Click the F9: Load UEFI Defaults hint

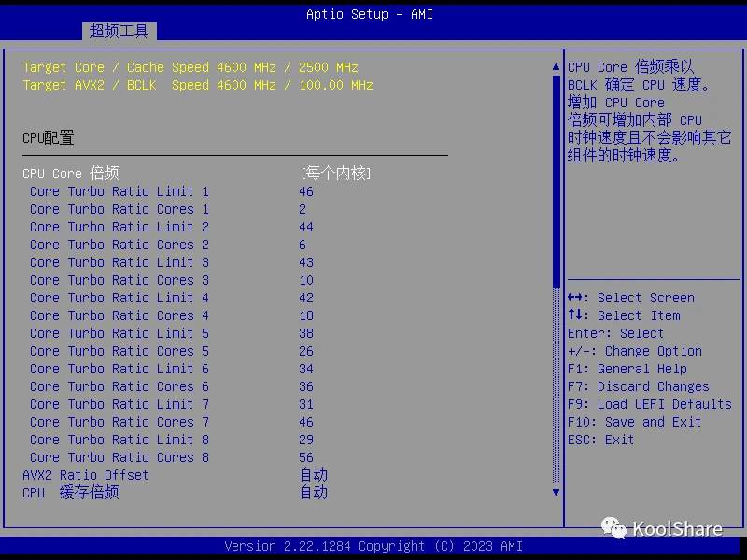tap(650, 404)
